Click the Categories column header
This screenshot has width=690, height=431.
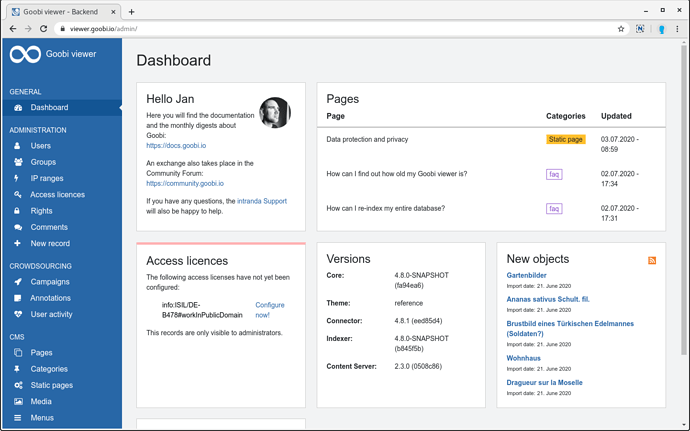point(565,116)
